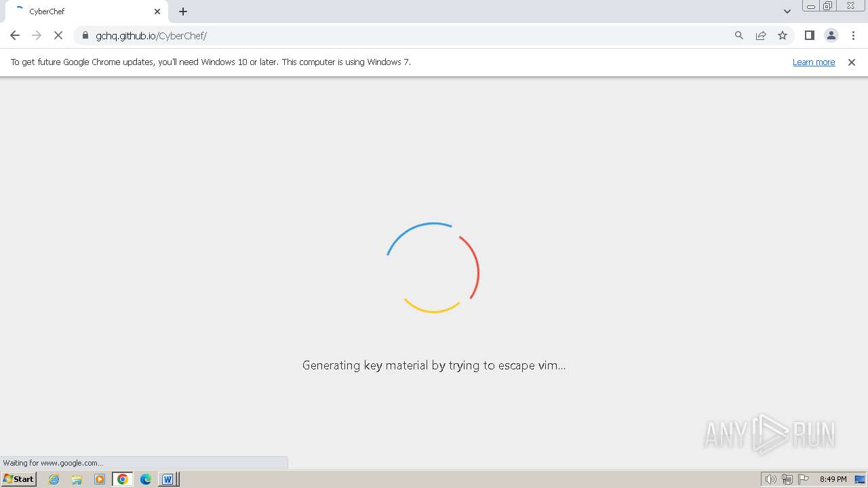Click the Windows 10 update notice text

(x=211, y=62)
